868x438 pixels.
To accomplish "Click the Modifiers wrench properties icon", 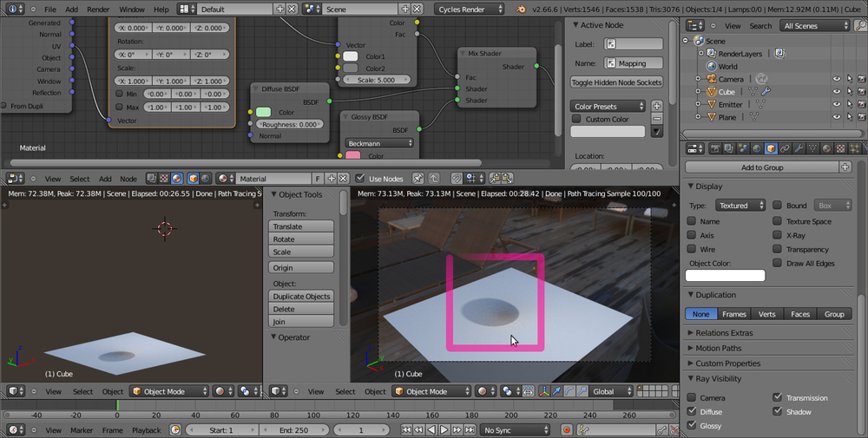I will [799, 148].
